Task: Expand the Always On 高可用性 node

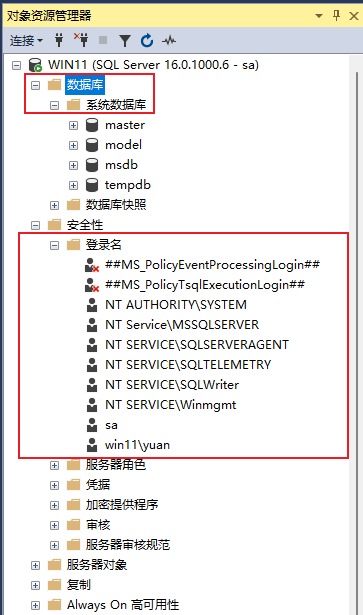Action: (35, 605)
